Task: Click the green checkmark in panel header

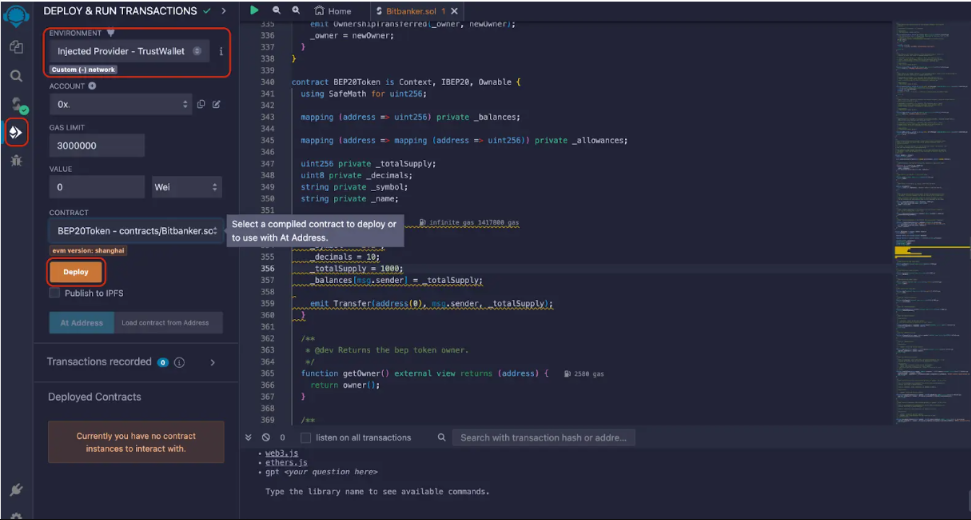Action: coord(207,11)
